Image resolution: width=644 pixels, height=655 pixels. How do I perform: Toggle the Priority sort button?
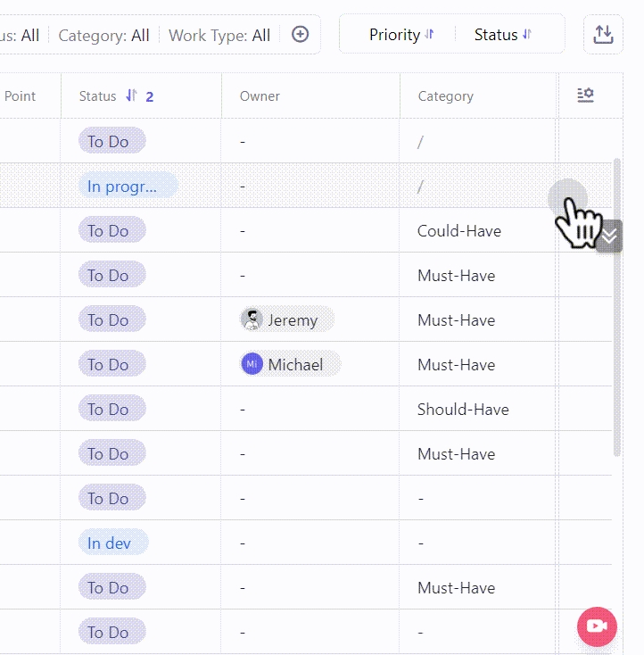coord(401,35)
